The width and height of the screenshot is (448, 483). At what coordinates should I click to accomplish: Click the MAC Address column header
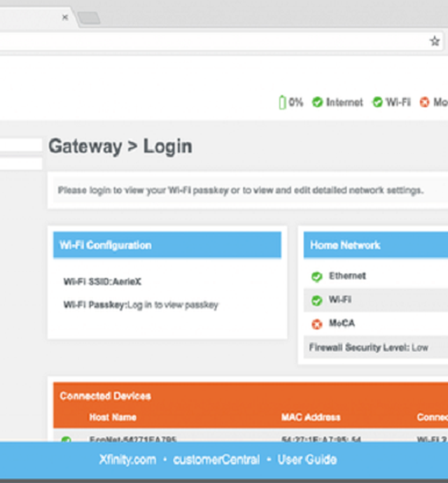point(311,417)
